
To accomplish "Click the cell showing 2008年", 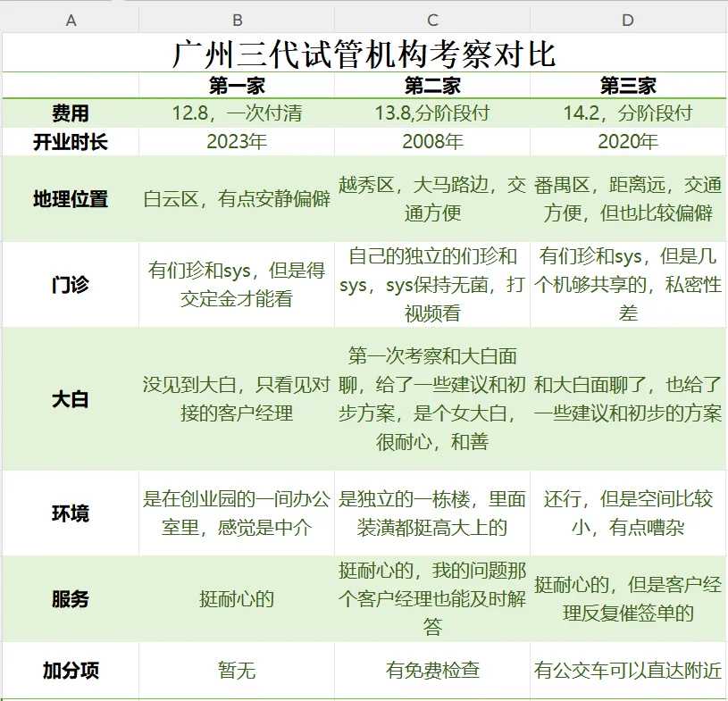I will (x=432, y=141).
